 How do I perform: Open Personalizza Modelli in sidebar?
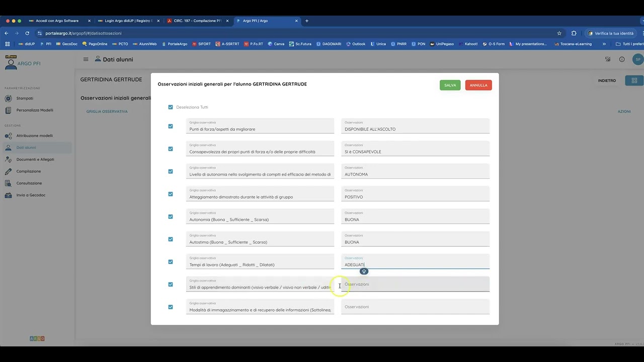35,110
